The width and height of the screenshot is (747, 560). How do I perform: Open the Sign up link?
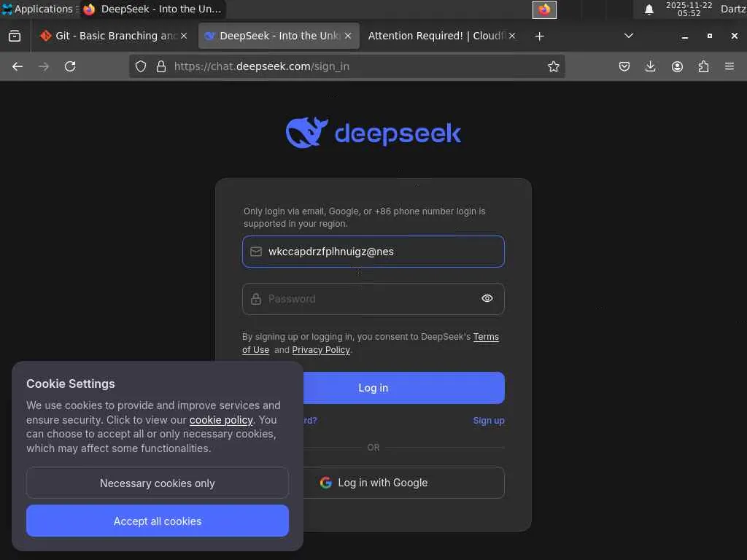(x=489, y=421)
